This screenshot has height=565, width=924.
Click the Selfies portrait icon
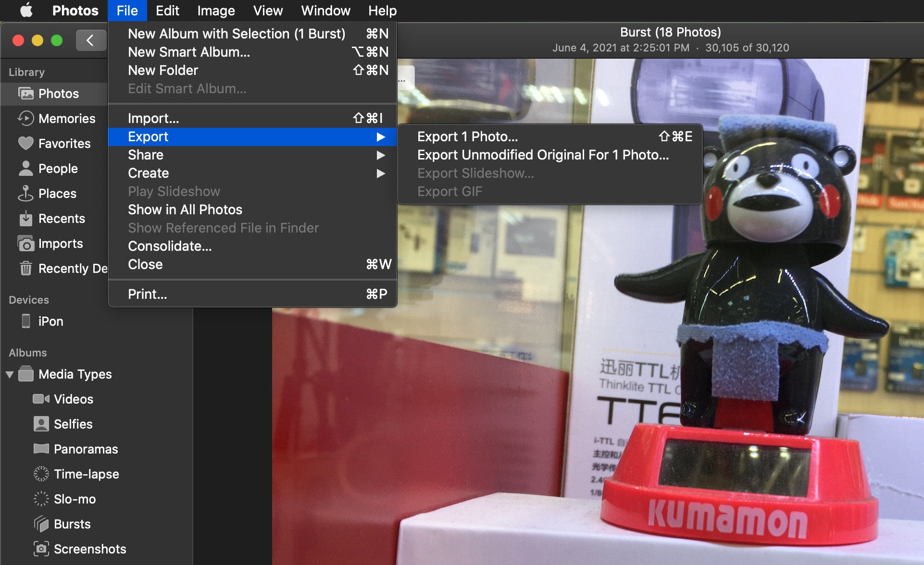[41, 424]
